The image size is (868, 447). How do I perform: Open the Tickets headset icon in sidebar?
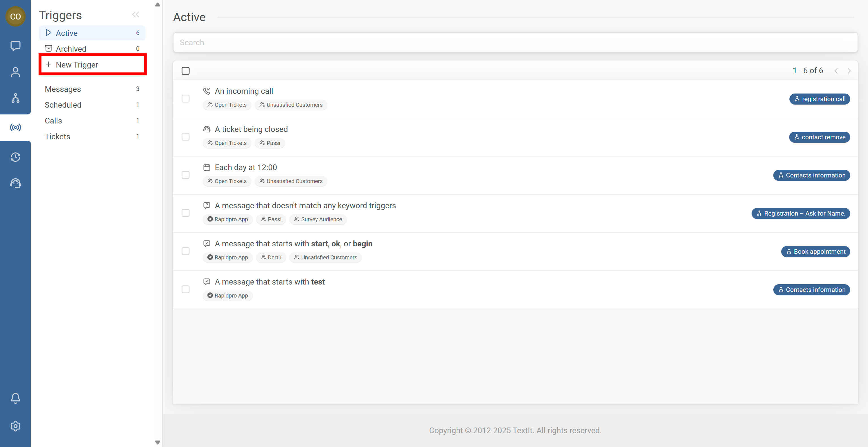point(15,183)
